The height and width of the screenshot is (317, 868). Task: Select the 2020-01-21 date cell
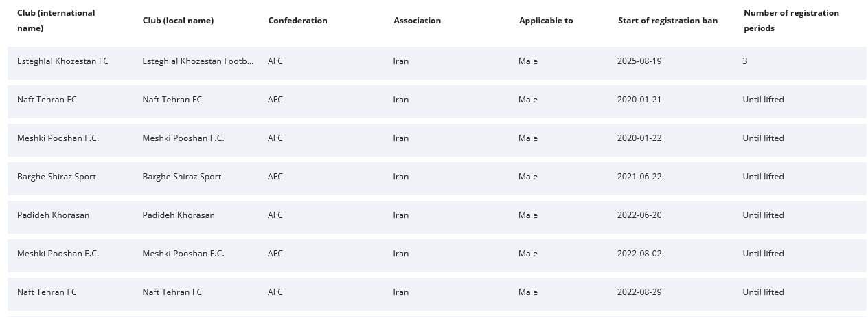(x=639, y=100)
